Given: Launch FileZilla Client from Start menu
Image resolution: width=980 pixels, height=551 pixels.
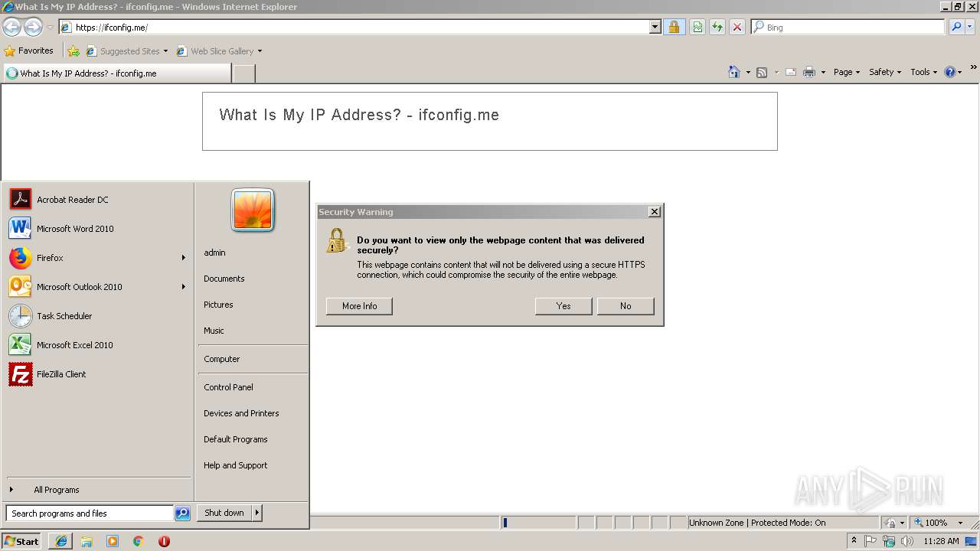Looking at the screenshot, I should pos(98,374).
